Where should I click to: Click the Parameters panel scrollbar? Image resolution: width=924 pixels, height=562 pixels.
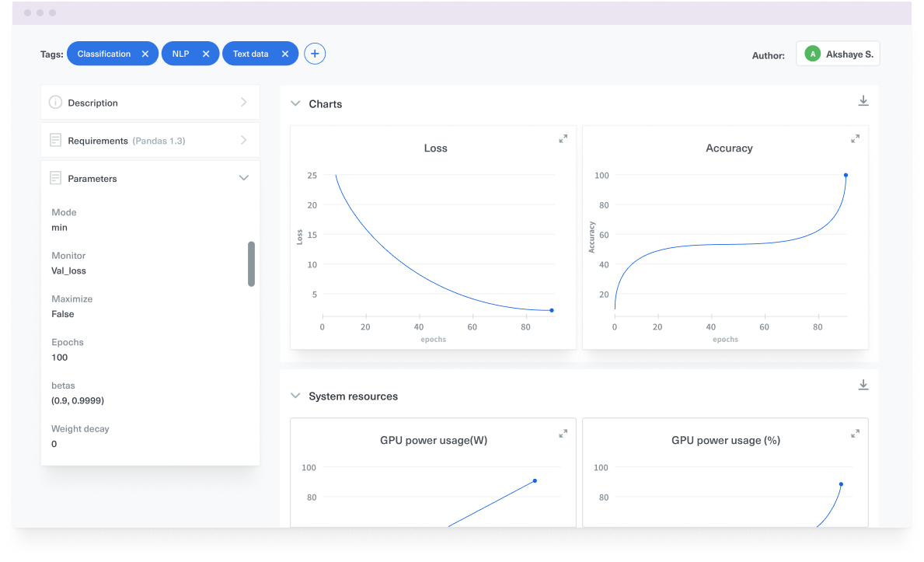click(251, 264)
